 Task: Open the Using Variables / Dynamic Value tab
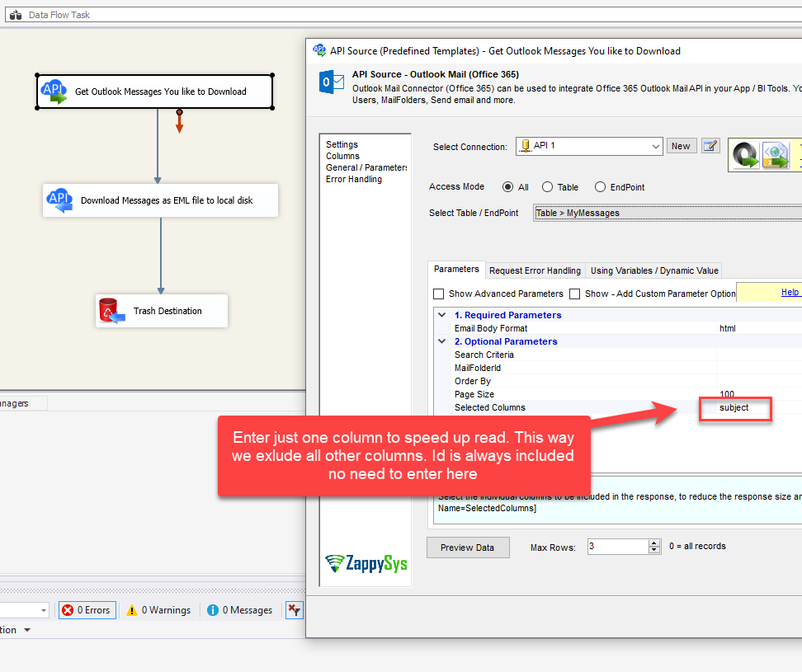pyautogui.click(x=653, y=270)
